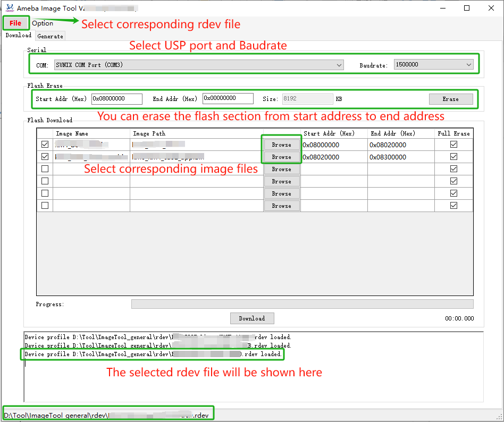Viewport: 504px width, 422px height.
Task: Start flashing with the Download button
Action: pyautogui.click(x=252, y=318)
